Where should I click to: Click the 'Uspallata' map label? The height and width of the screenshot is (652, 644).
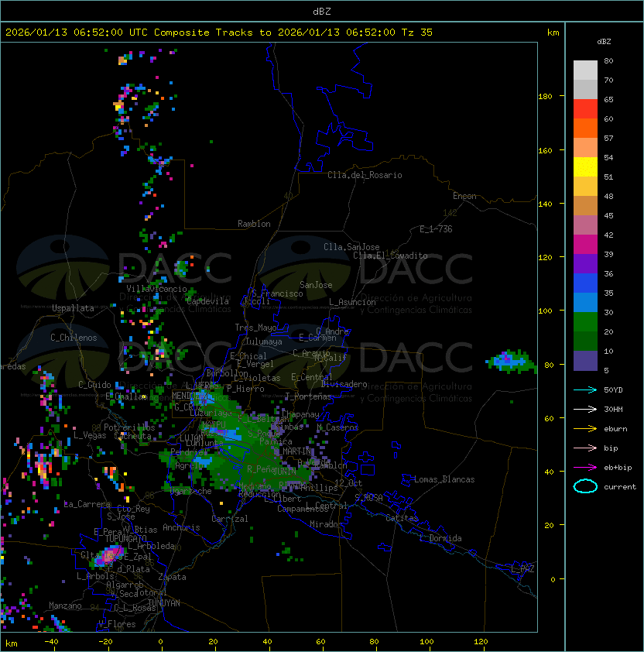[73, 308]
